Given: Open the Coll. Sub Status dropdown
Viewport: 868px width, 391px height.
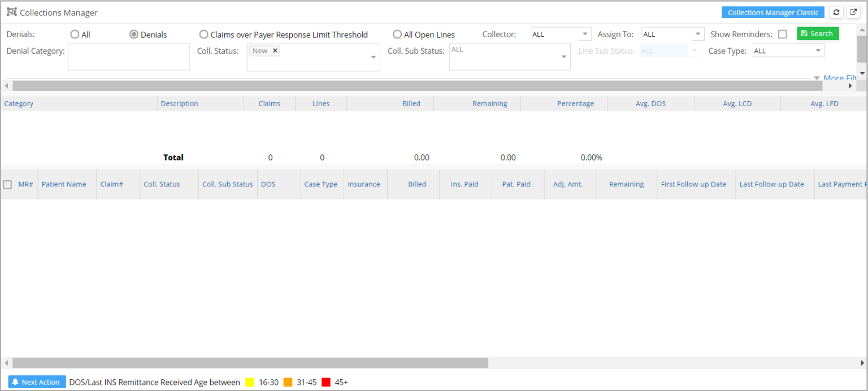Looking at the screenshot, I should (x=563, y=57).
